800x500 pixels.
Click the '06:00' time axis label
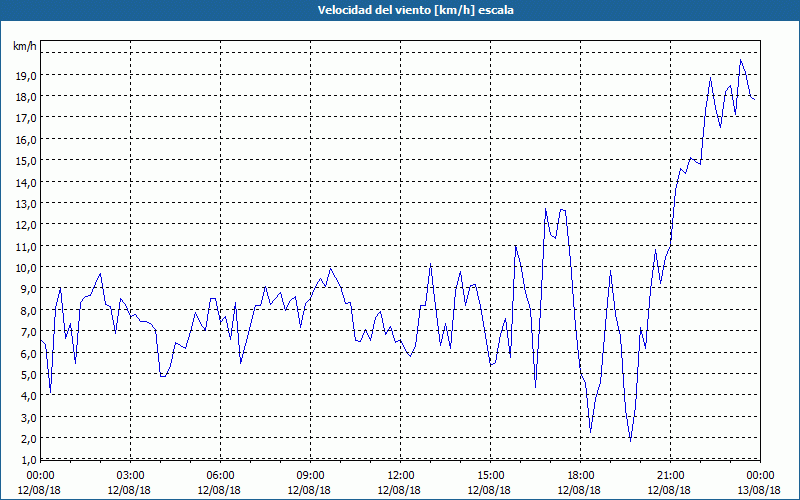[220, 476]
